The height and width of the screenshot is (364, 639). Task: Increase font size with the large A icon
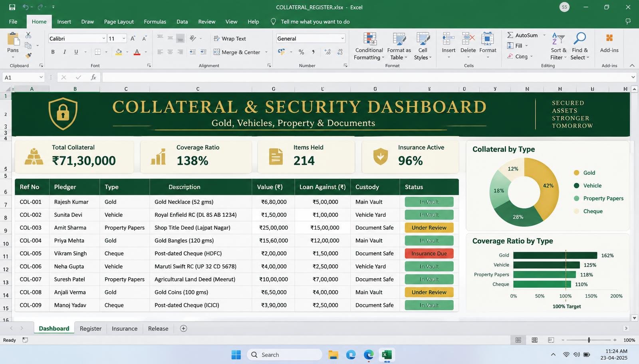pos(133,38)
